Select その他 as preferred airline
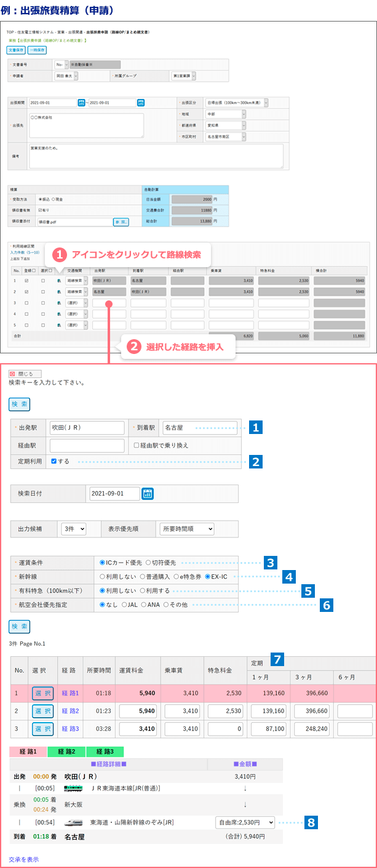The width and height of the screenshot is (377, 868). 167,605
